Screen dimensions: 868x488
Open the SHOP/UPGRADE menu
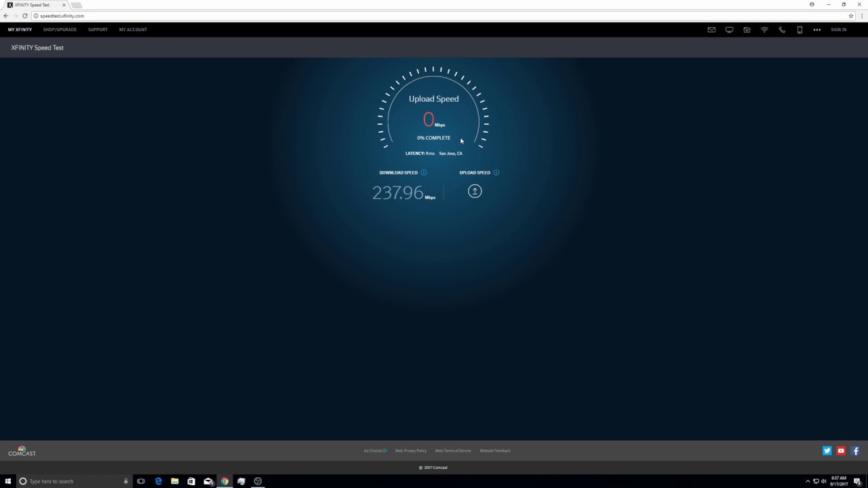click(60, 30)
